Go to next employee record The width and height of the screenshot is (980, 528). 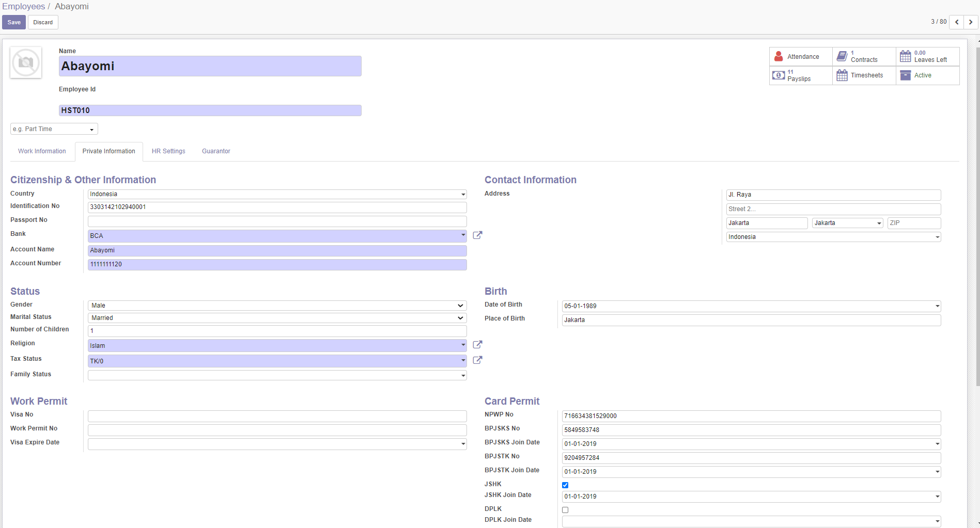click(x=971, y=22)
